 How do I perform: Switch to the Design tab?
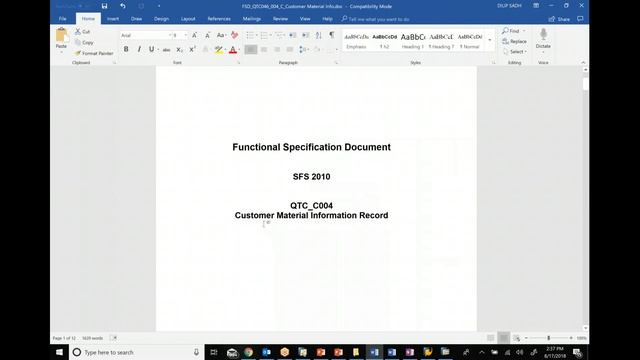click(161, 19)
